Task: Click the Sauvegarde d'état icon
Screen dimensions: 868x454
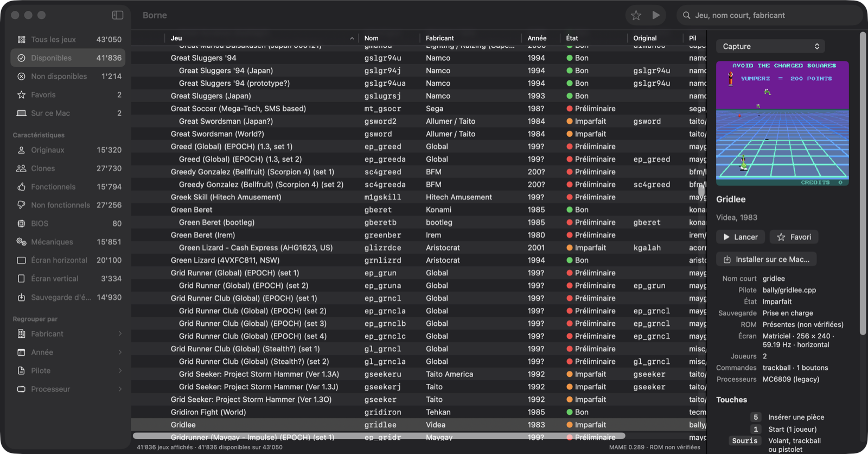Action: pos(22,298)
